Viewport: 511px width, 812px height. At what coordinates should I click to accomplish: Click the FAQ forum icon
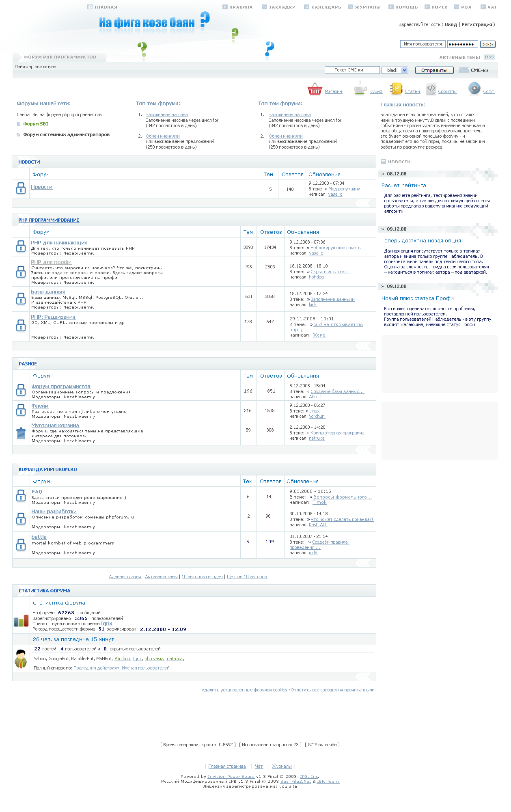tap(21, 496)
